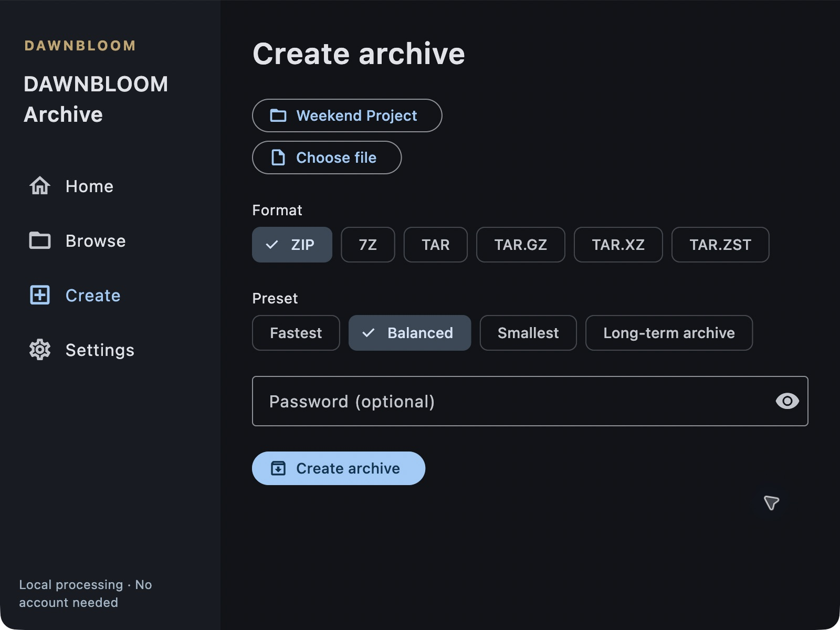
Task: Click the Format section label
Action: (x=277, y=211)
